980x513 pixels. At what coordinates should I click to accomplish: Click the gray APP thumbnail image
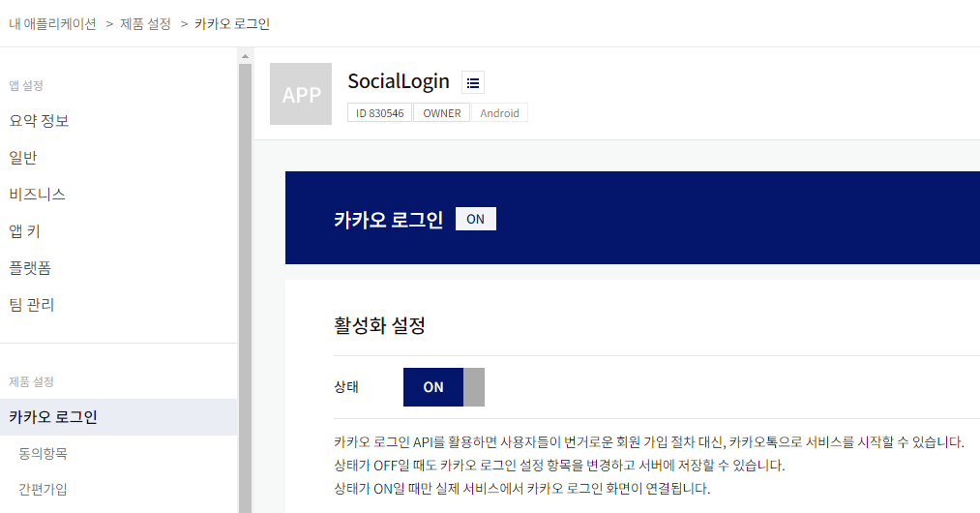pos(301,94)
